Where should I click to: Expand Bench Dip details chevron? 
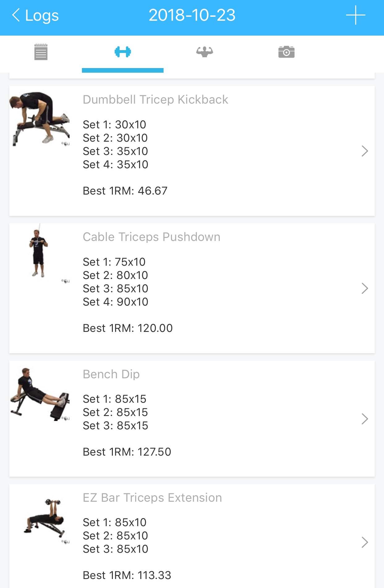click(x=365, y=419)
